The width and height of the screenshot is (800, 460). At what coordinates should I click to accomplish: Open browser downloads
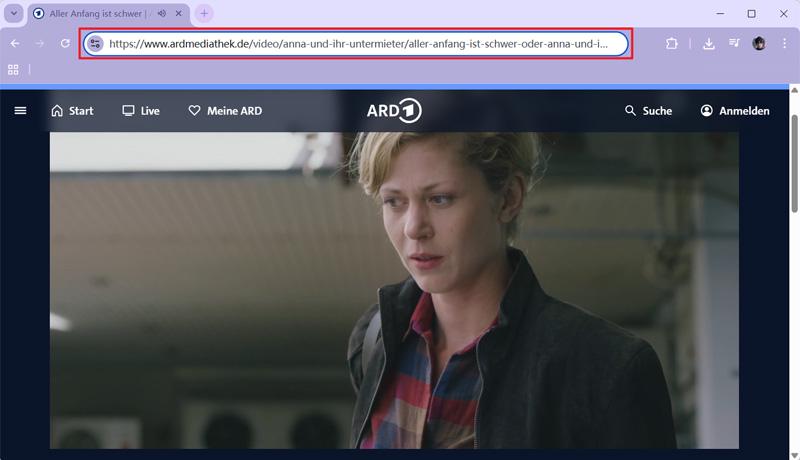(709, 44)
